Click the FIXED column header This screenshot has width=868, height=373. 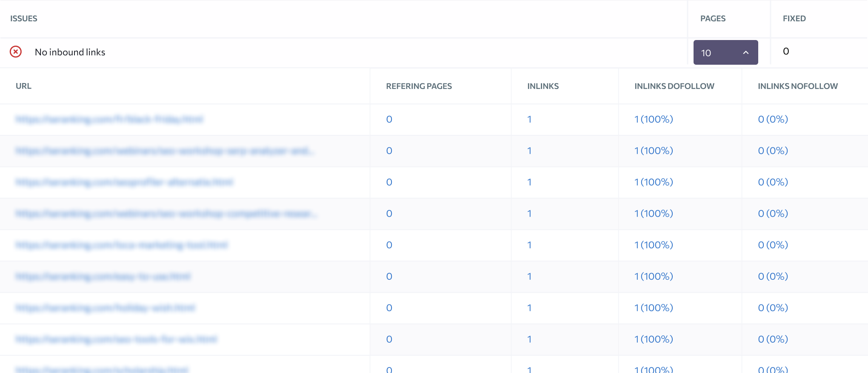794,18
